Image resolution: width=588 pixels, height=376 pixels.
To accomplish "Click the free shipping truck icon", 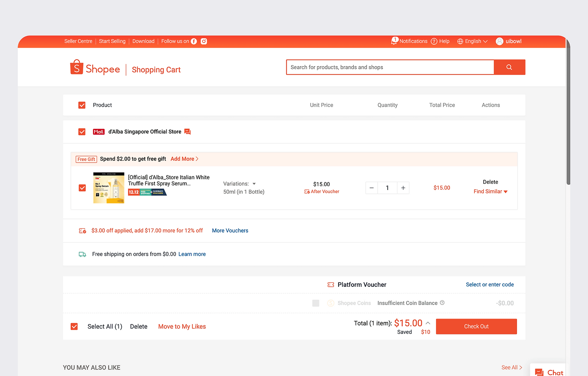I will click(82, 254).
